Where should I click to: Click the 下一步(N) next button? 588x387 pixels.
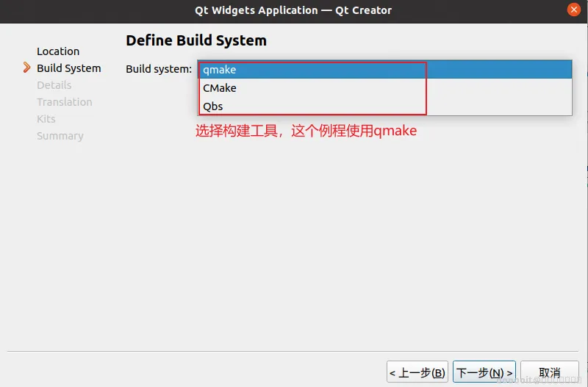(484, 372)
